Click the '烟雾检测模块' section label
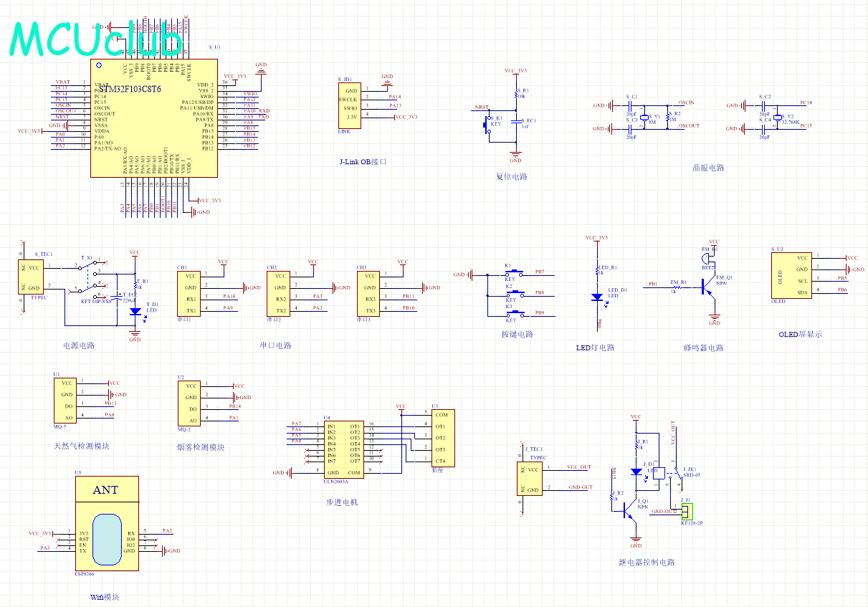 (x=201, y=447)
